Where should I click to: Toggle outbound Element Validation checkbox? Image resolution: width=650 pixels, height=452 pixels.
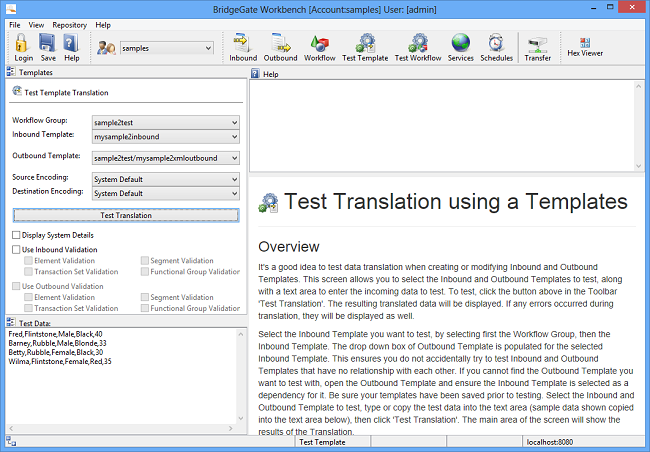coord(28,297)
